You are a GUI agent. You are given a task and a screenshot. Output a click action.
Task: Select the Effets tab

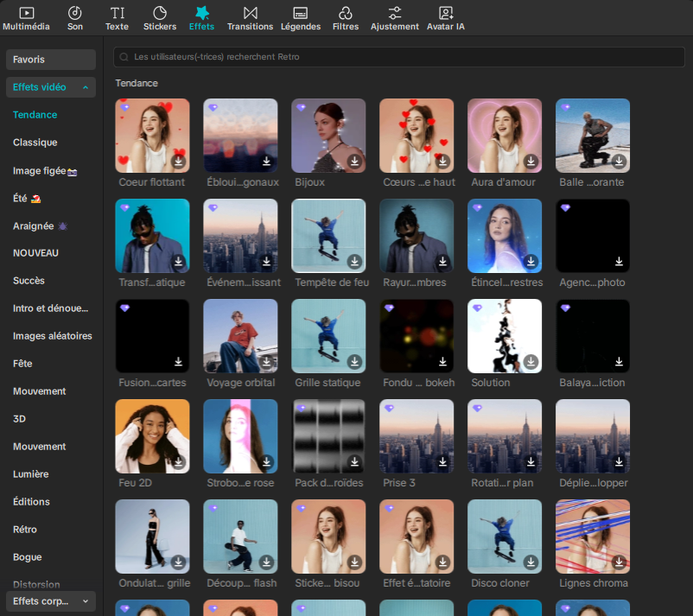click(x=201, y=18)
